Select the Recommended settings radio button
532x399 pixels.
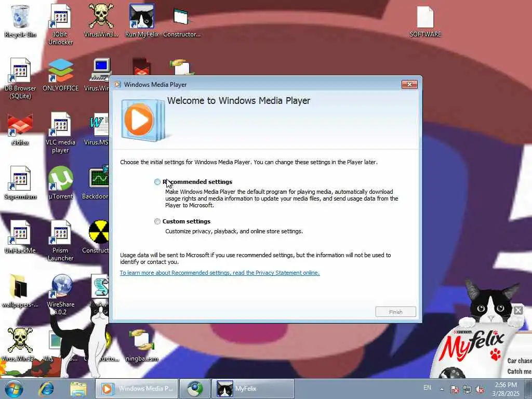coord(157,182)
